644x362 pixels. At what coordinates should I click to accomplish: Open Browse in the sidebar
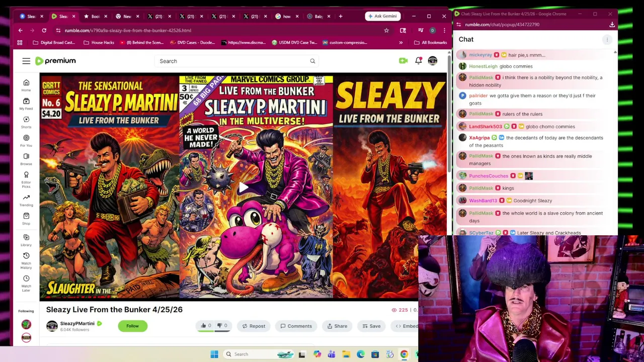click(26, 159)
